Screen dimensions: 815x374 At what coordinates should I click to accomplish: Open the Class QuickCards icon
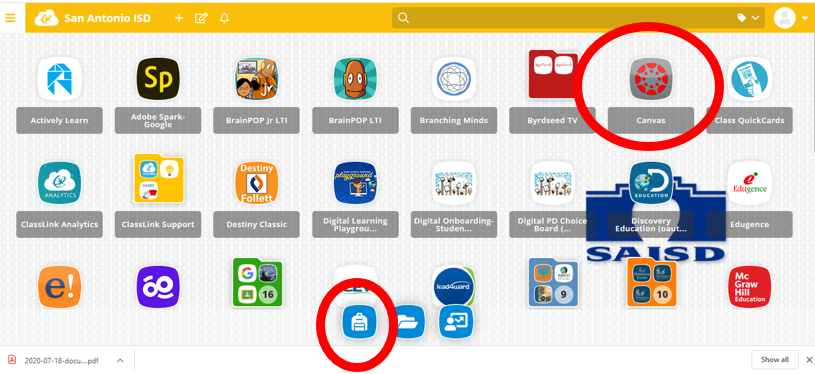(x=749, y=79)
